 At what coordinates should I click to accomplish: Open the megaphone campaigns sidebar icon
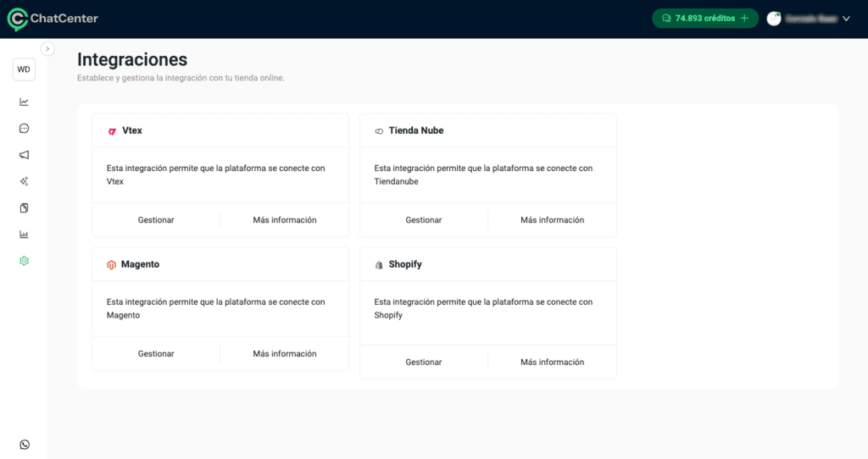[x=24, y=155]
